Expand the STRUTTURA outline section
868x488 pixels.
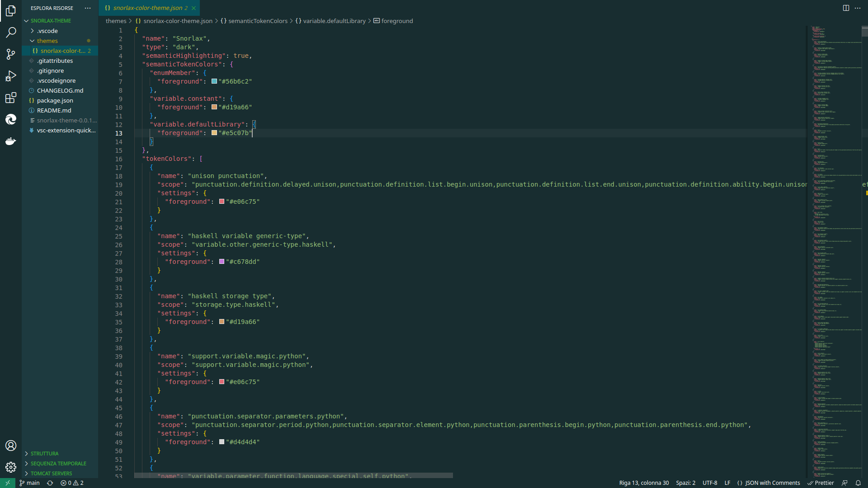point(44,454)
